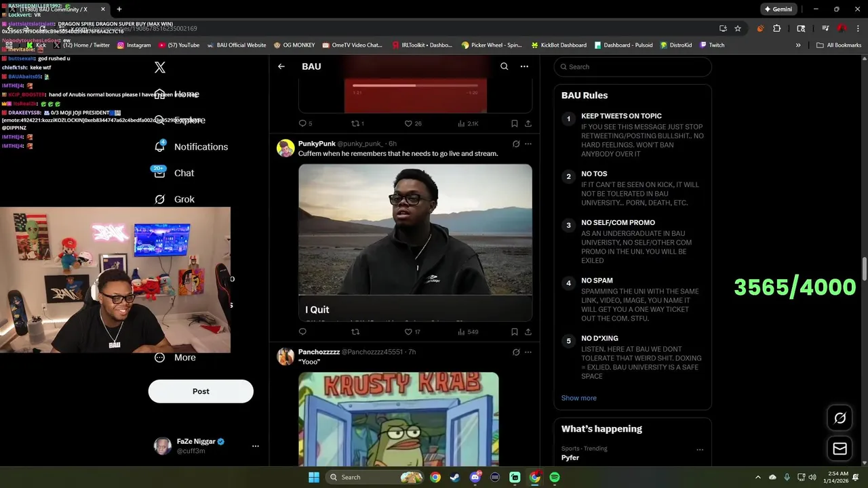Bookmark the tweet with 2.1K views
868x488 pixels.
515,123
